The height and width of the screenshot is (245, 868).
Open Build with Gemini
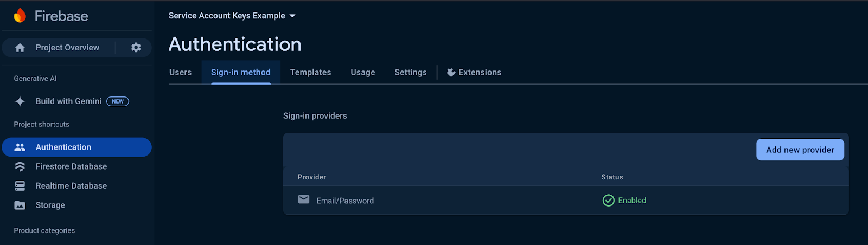(68, 101)
